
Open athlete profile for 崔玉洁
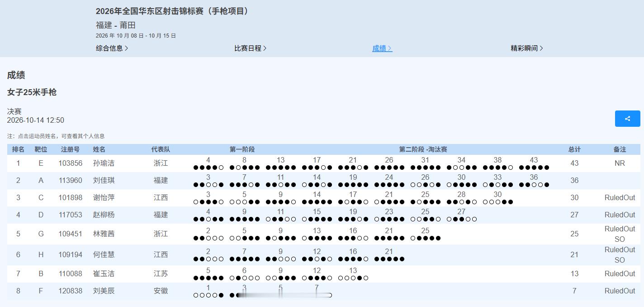[104, 273]
